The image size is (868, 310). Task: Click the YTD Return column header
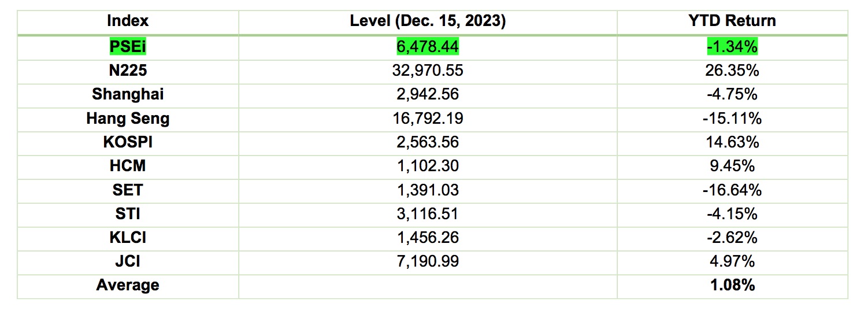pos(732,21)
